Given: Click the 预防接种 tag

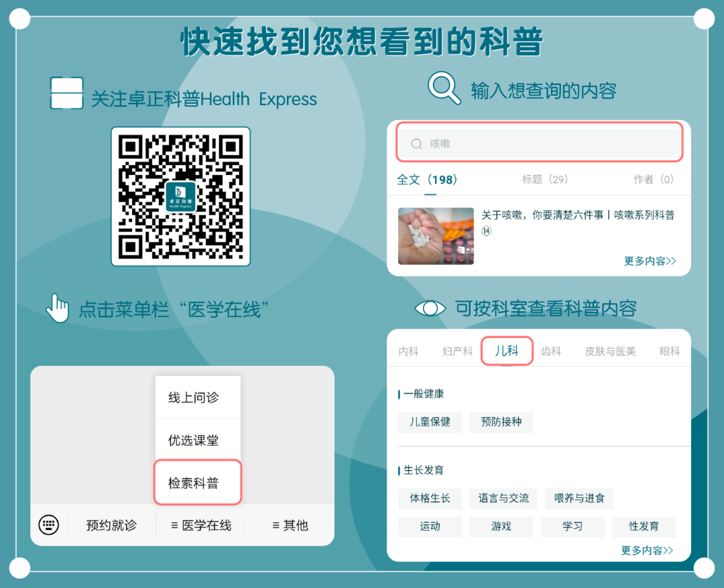Looking at the screenshot, I should 501,422.
